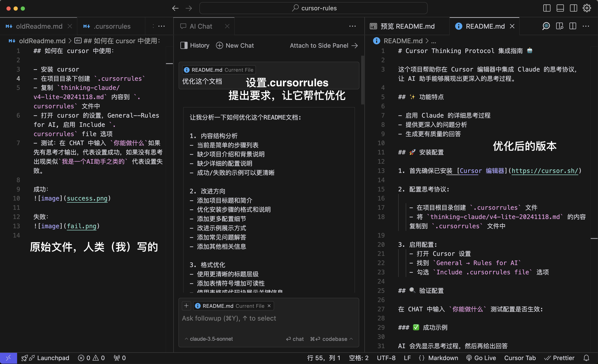
Task: Click the notifications bell in the status bar
Action: tap(586, 358)
